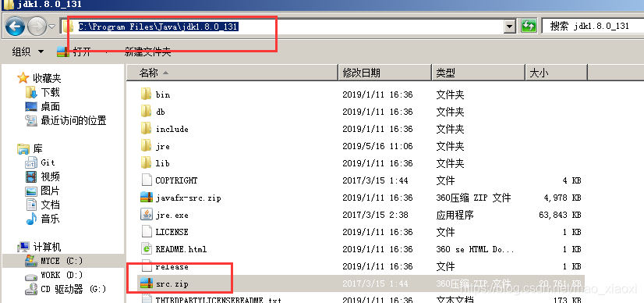The width and height of the screenshot is (644, 303).
Task: Focus the search jdk1.8.0_131 box
Action: click(593, 27)
